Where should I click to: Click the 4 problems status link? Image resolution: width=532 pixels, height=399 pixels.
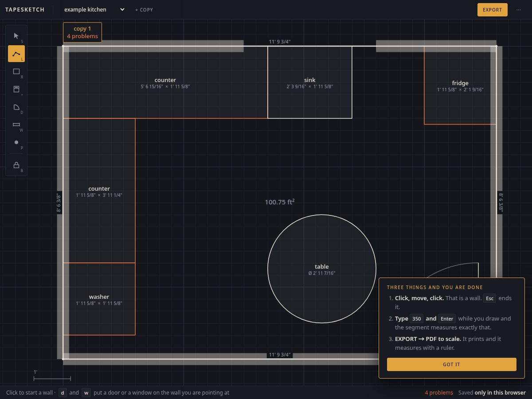click(x=439, y=393)
